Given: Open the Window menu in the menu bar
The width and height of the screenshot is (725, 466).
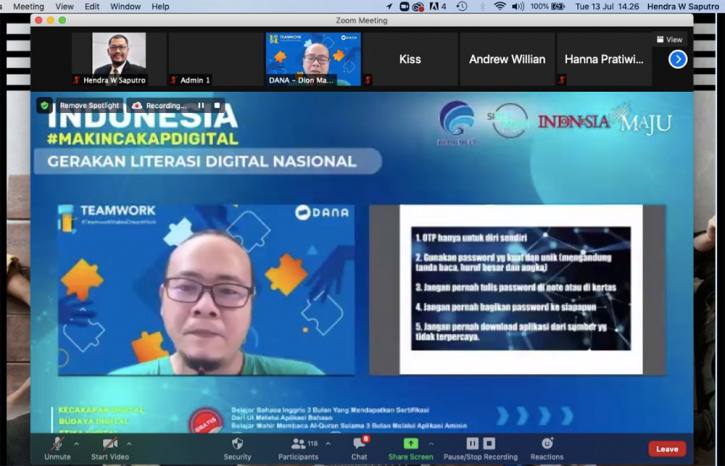Looking at the screenshot, I should tap(125, 6).
